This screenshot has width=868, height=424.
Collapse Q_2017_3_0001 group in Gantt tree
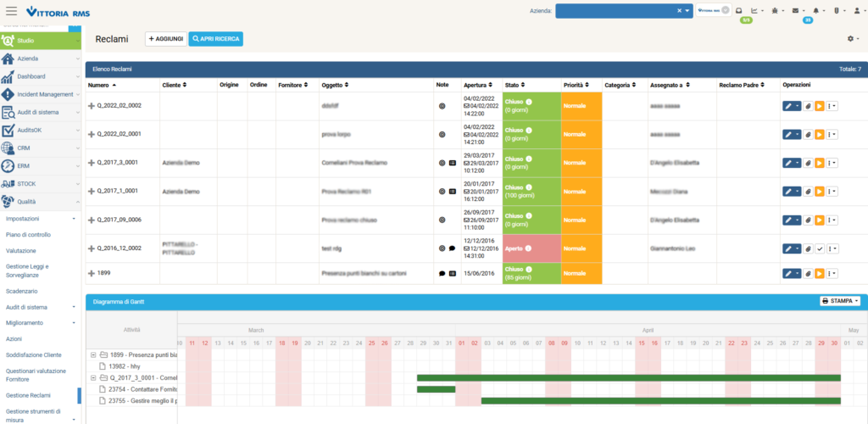click(93, 377)
